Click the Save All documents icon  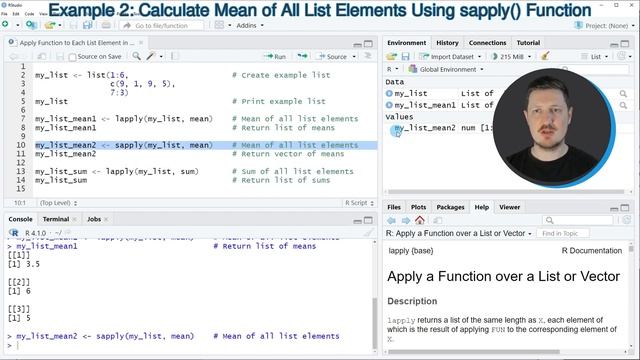click(87, 25)
